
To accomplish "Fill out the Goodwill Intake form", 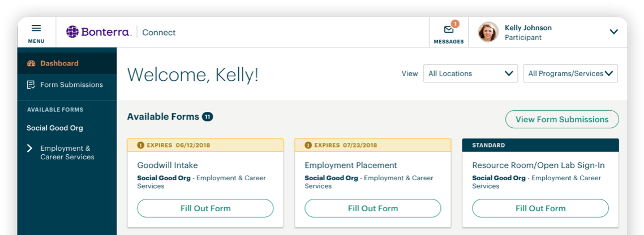I will pos(205,208).
